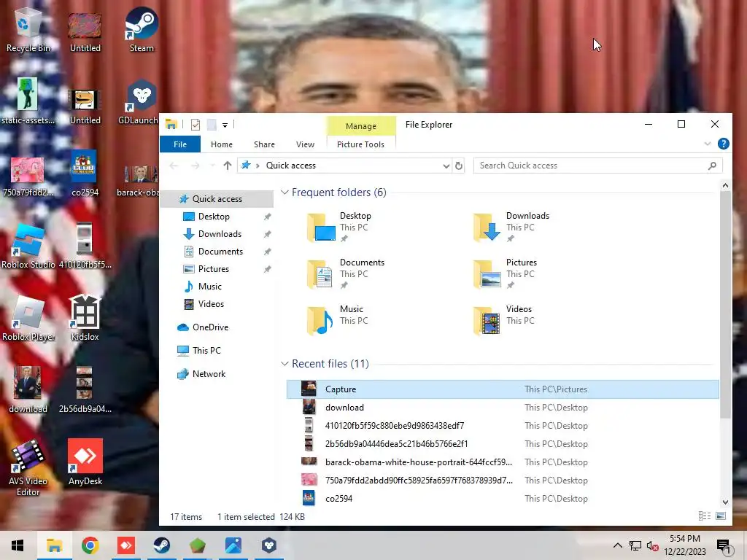Screen dimensions: 747x560
Task: Switch to the Share ribbon tab
Action: click(x=264, y=144)
